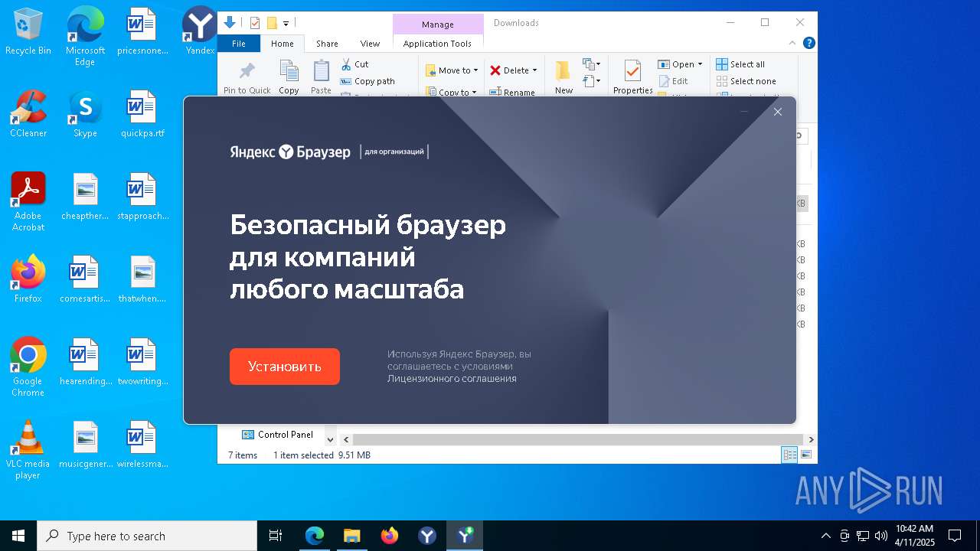Click the taskbar search box
This screenshot has width=980, height=551.
[x=147, y=536]
